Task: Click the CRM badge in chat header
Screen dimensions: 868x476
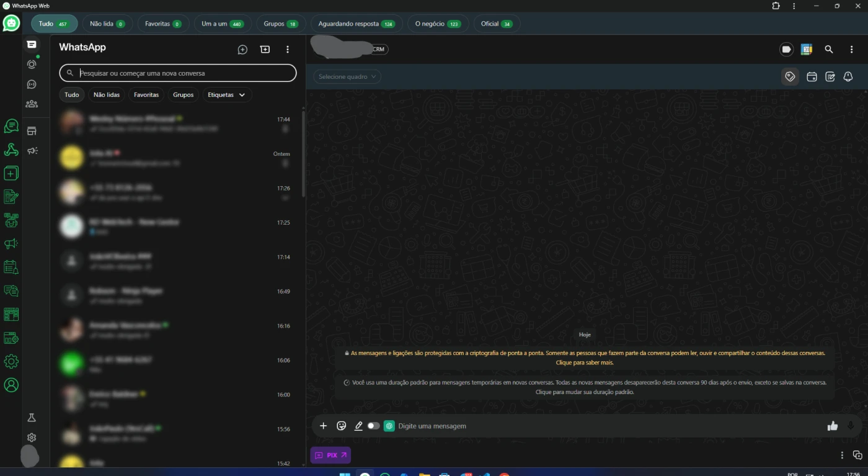Action: point(379,49)
